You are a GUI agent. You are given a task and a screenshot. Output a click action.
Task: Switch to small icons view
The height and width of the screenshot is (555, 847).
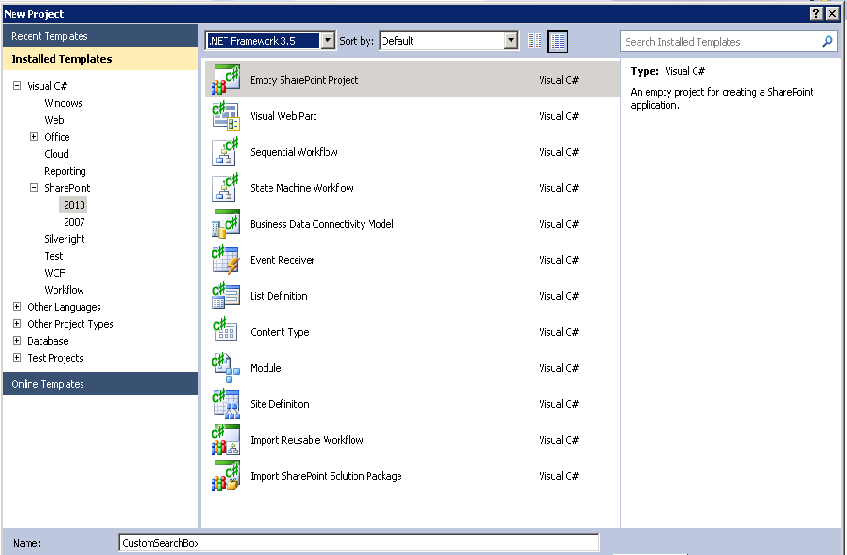pyautogui.click(x=534, y=41)
